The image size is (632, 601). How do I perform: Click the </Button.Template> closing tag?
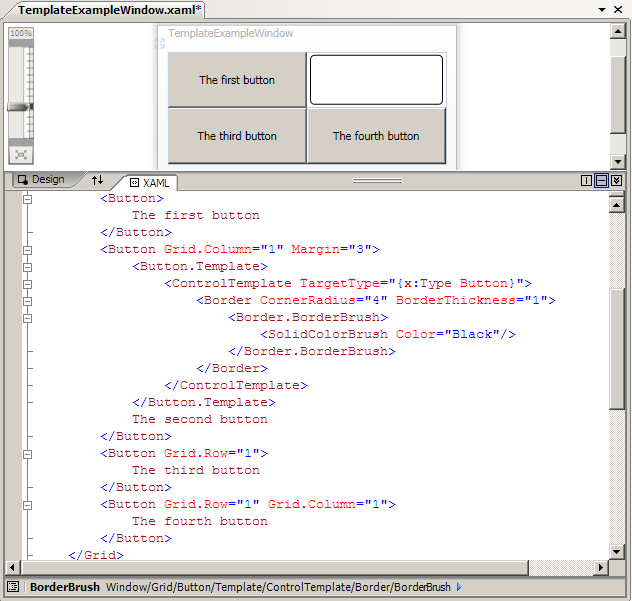[204, 402]
